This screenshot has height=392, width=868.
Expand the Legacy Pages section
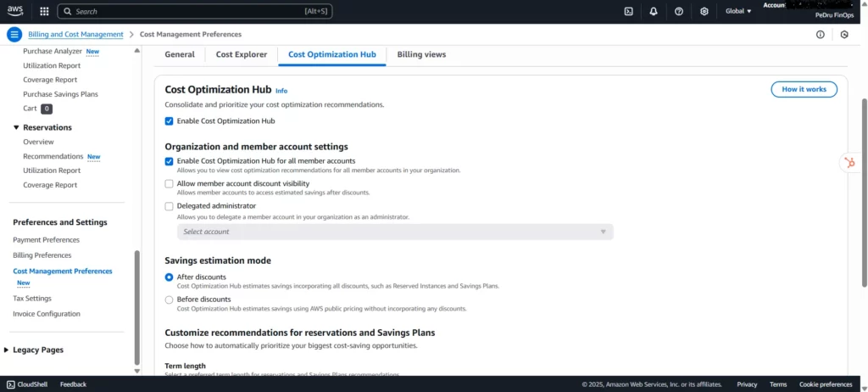pyautogui.click(x=8, y=350)
